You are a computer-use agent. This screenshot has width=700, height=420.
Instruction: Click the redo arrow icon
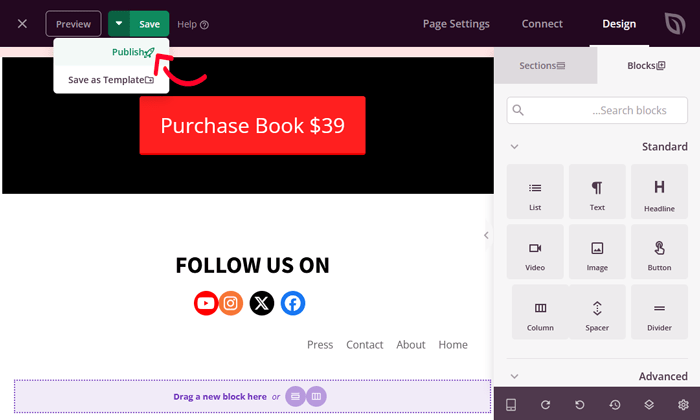(545, 404)
